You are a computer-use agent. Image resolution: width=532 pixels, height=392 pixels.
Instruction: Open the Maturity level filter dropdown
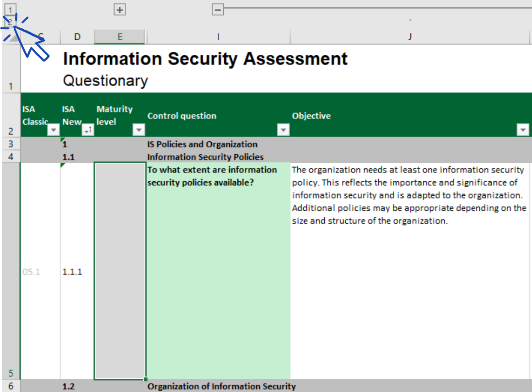click(x=138, y=131)
